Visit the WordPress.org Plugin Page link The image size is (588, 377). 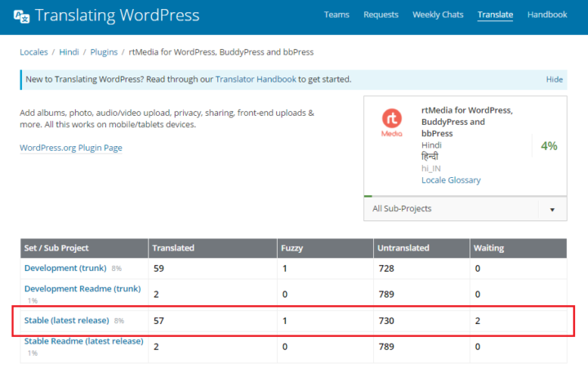click(71, 148)
